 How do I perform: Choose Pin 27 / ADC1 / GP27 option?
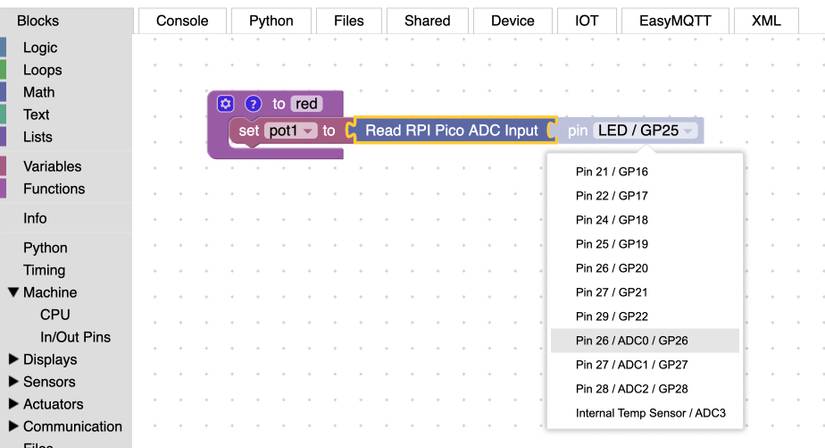click(645, 365)
